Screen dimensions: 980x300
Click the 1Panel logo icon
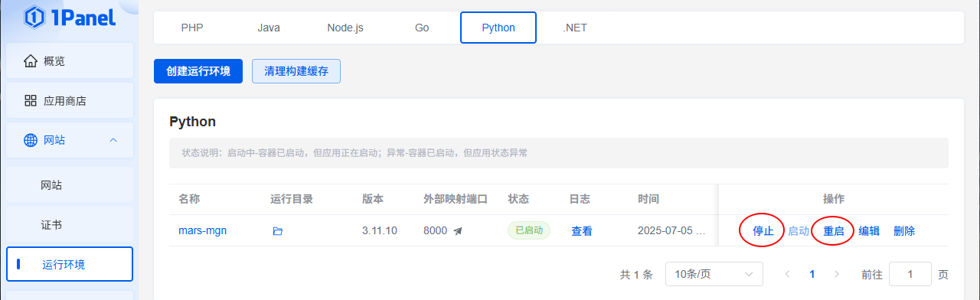34,16
